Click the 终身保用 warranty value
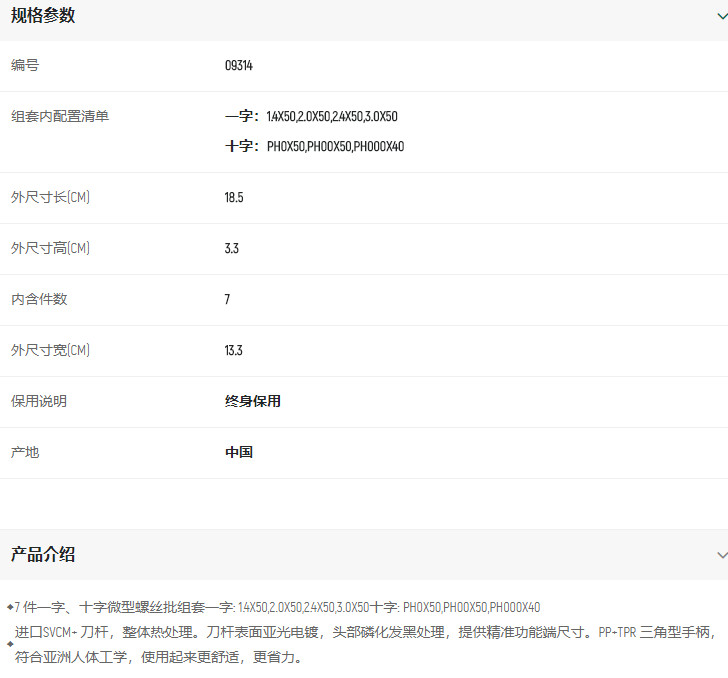 (253, 402)
